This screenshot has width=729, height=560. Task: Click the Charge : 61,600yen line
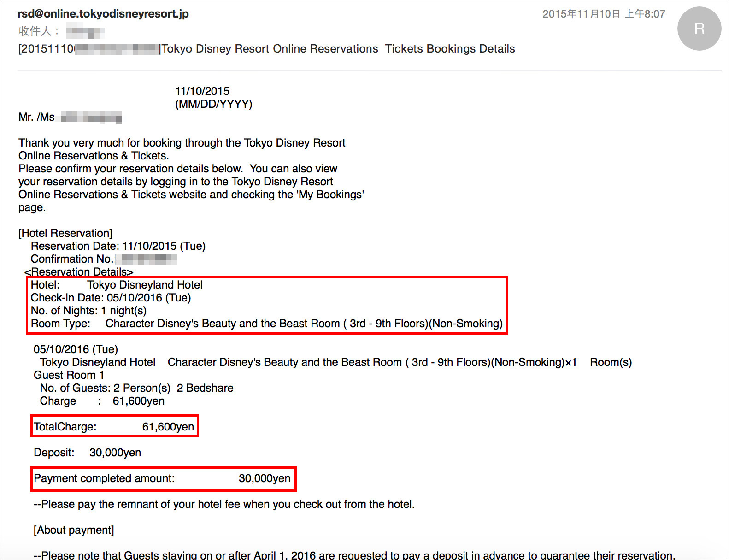102,401
